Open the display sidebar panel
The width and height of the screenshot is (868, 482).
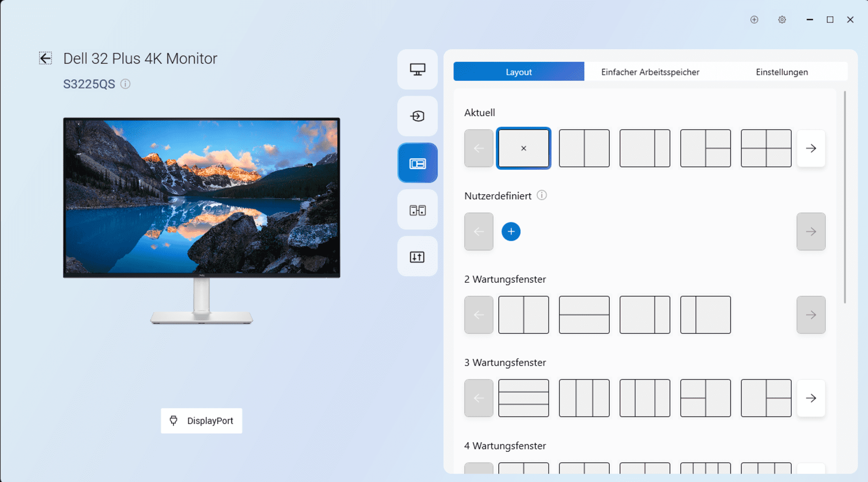point(417,70)
